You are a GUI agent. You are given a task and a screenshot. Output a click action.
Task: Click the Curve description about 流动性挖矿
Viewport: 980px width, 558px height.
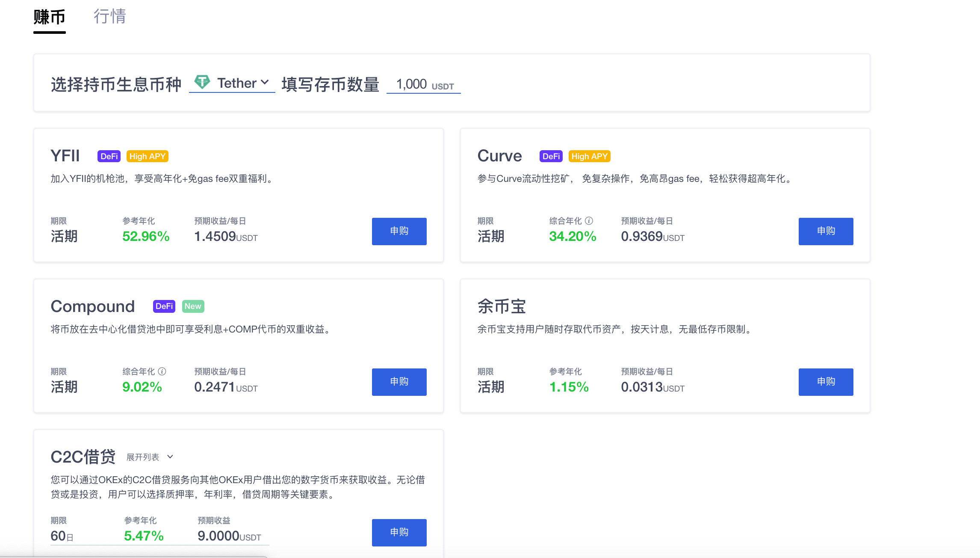coord(635,178)
